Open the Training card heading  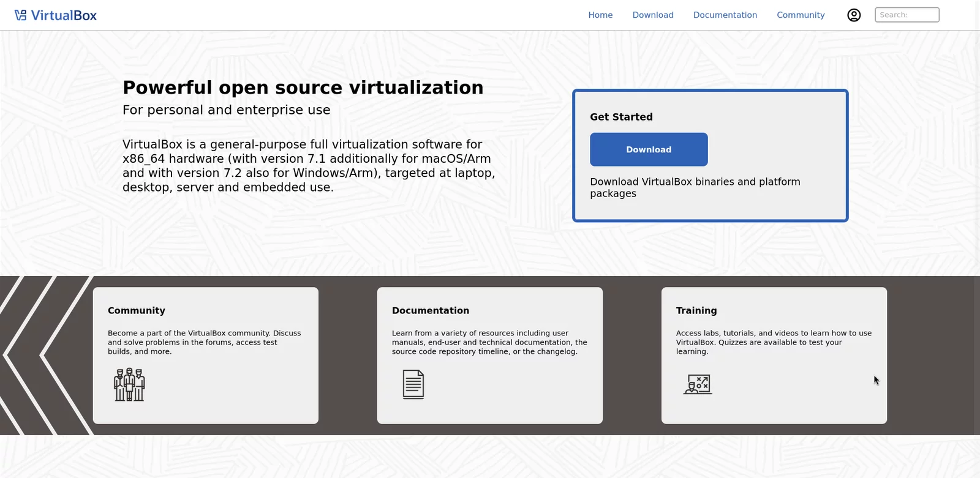(696, 310)
